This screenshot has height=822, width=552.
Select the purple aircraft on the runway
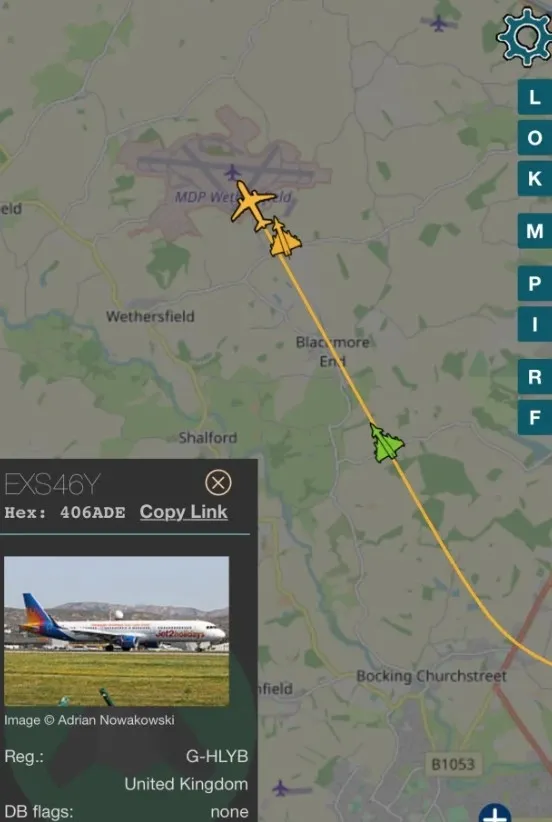point(232,172)
